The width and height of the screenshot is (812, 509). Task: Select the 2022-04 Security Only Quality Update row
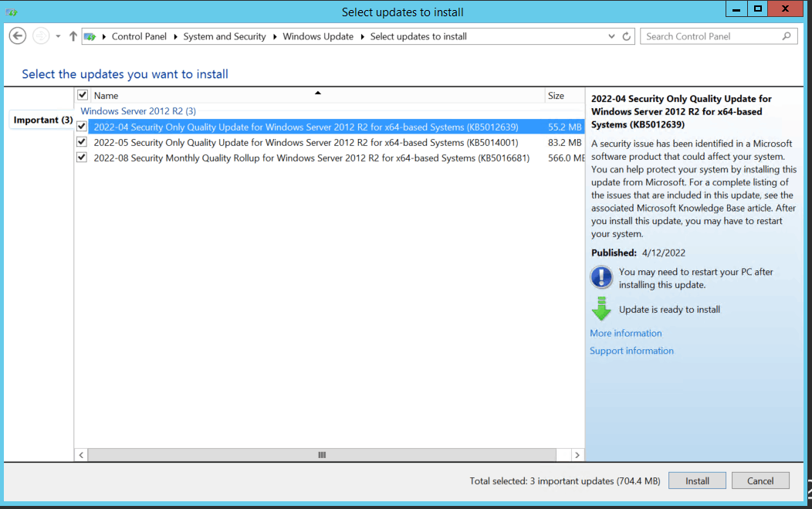pyautogui.click(x=336, y=127)
